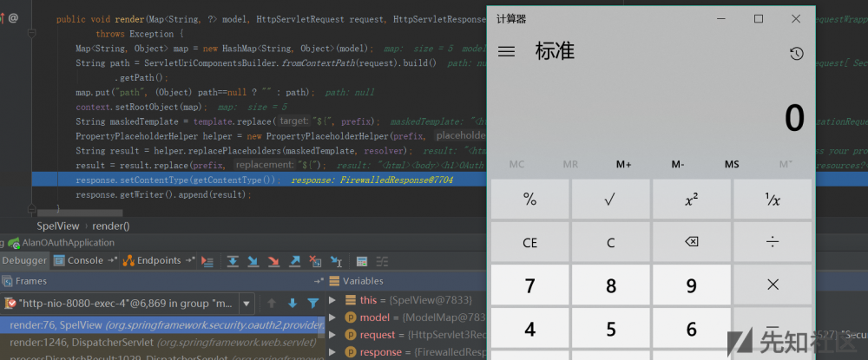Click the Frames panel icon
Viewport: 868px width, 360px height.
click(x=7, y=281)
